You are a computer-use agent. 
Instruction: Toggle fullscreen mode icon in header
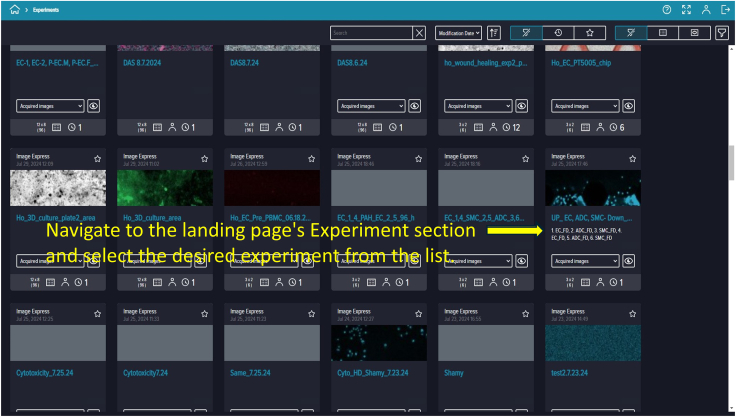(x=686, y=9)
